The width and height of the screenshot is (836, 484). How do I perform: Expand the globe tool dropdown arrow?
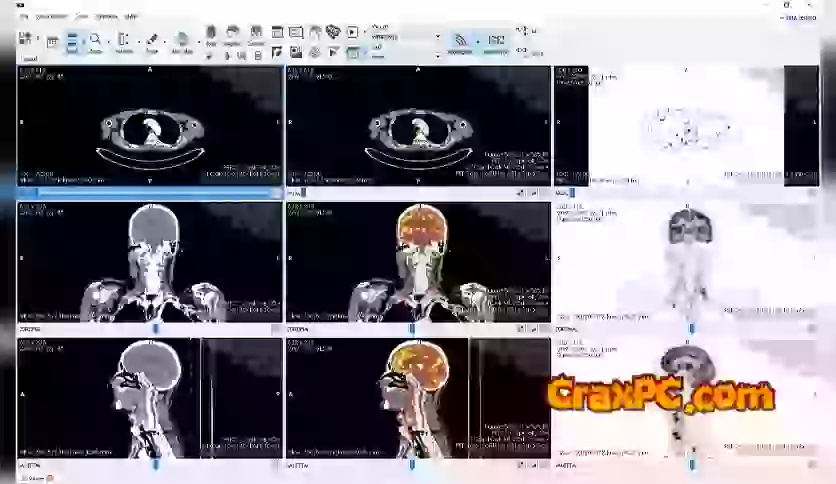pos(198,42)
